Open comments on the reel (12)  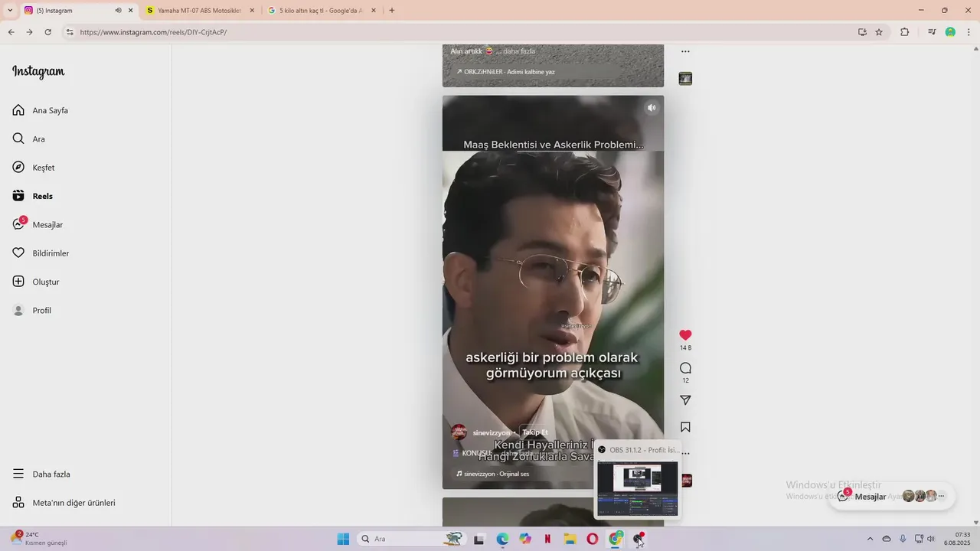pyautogui.click(x=685, y=368)
